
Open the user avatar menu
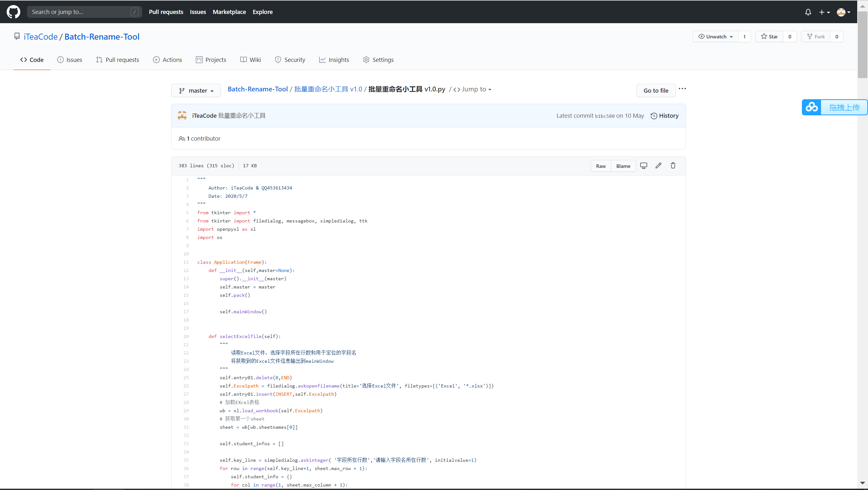tap(843, 12)
